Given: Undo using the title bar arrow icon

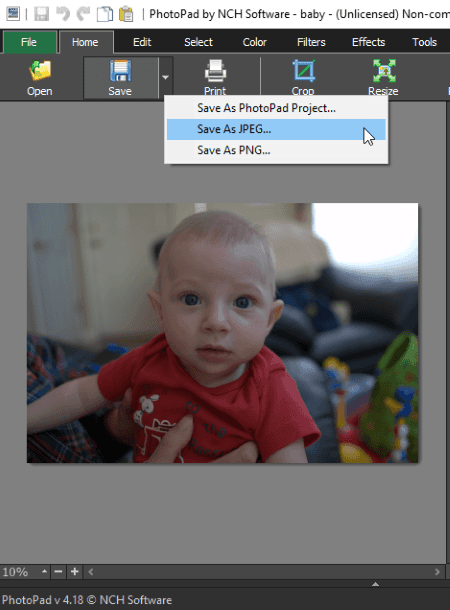Looking at the screenshot, I should pyautogui.click(x=63, y=14).
